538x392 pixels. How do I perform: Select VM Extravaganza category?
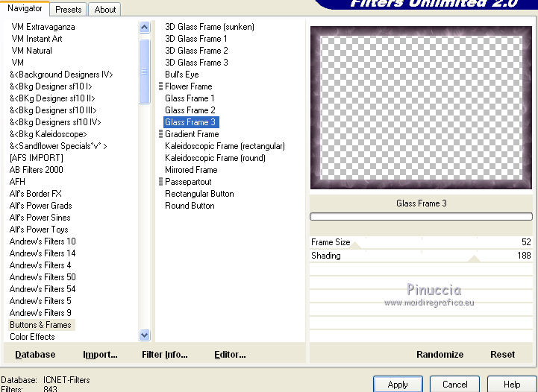[x=43, y=27]
